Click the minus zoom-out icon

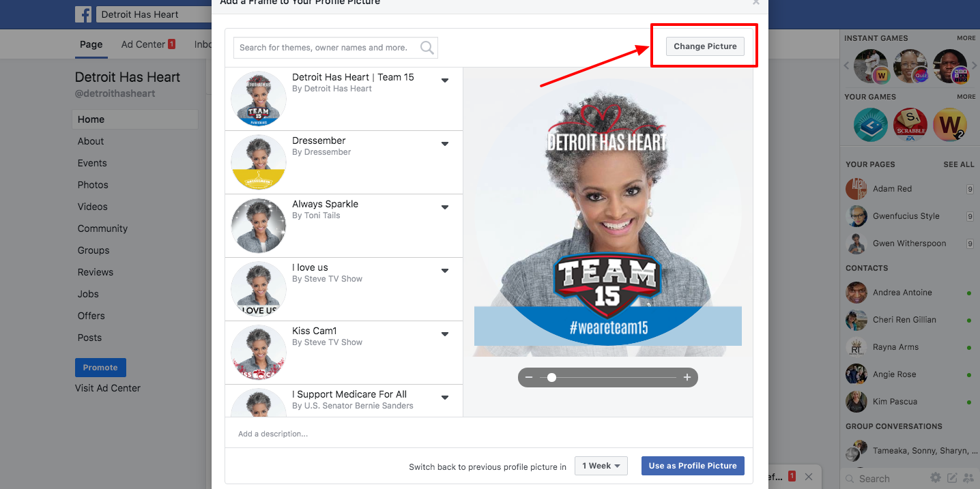pos(529,377)
